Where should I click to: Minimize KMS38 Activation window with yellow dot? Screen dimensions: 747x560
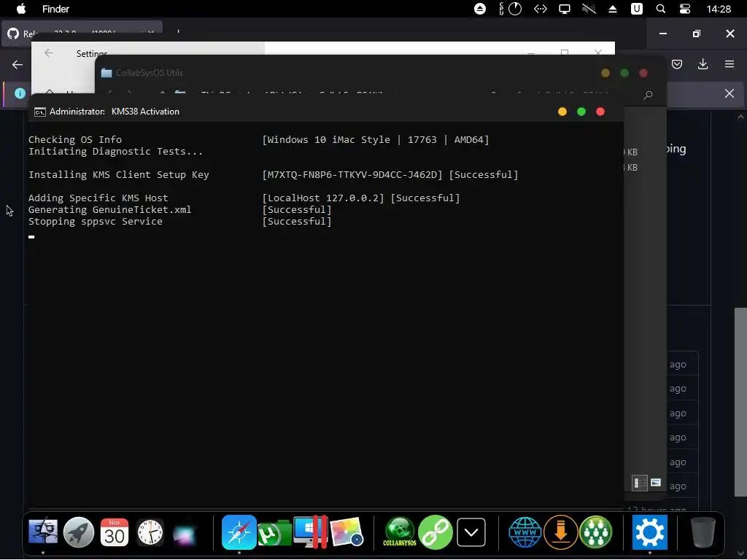tap(562, 112)
